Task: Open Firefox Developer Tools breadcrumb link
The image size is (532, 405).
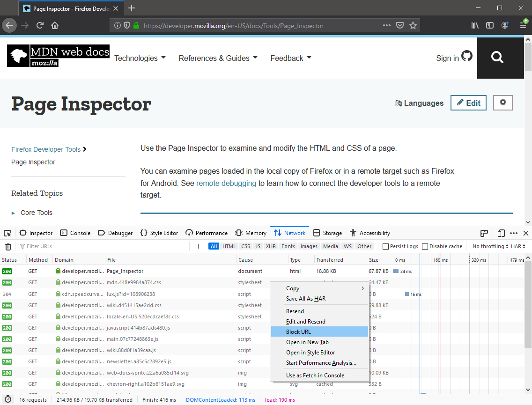Action: [46, 149]
